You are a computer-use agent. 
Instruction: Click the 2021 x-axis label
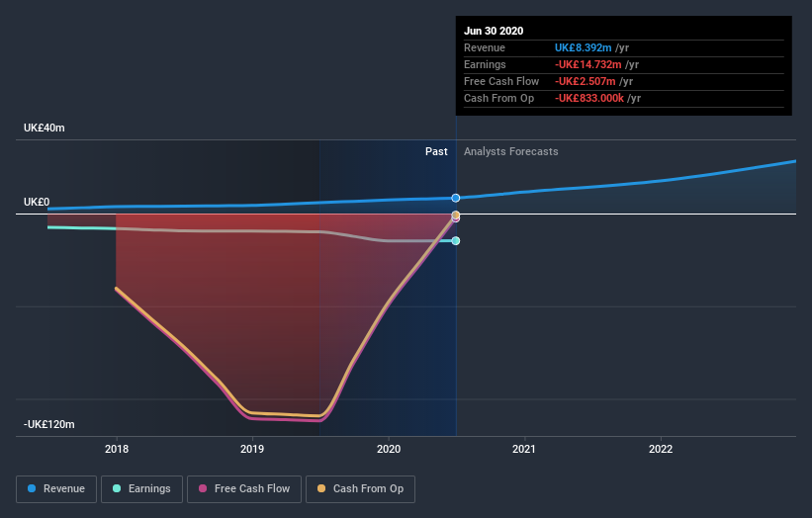(x=524, y=449)
